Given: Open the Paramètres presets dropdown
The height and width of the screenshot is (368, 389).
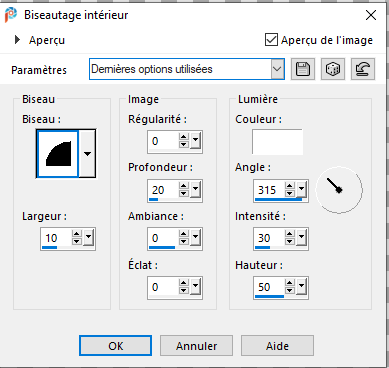Looking at the screenshot, I should click(277, 69).
